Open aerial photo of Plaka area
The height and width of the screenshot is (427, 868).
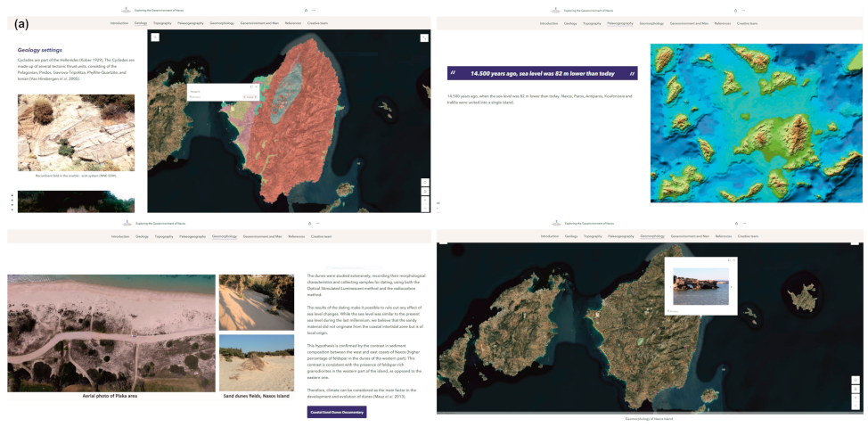[x=111, y=333]
